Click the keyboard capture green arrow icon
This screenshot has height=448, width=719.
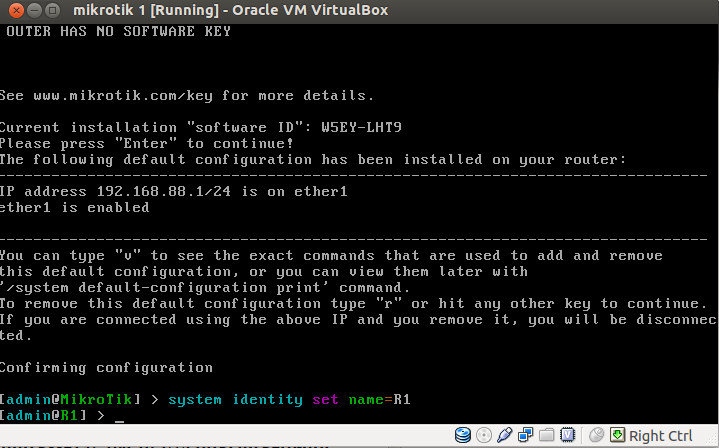[x=617, y=435]
